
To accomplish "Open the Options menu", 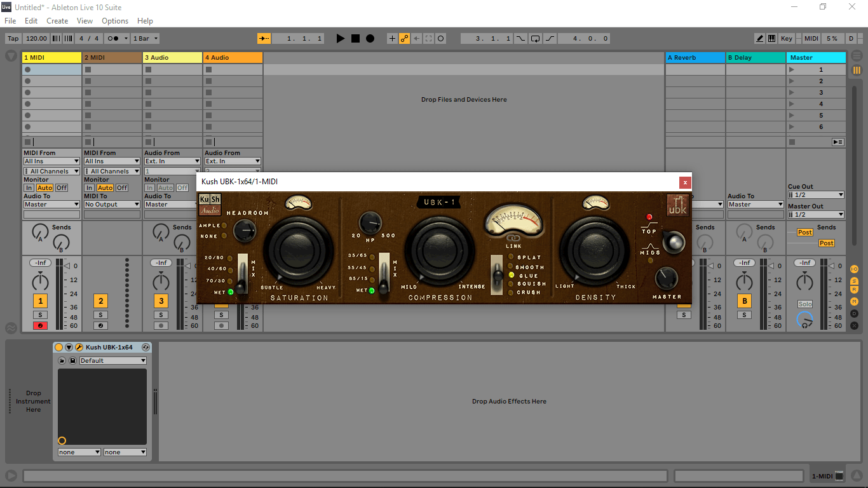I will [115, 21].
